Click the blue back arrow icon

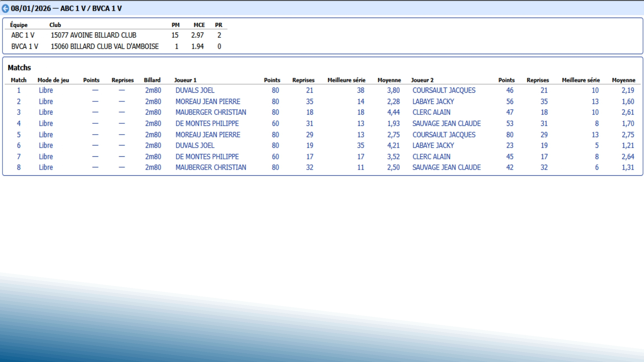point(5,9)
